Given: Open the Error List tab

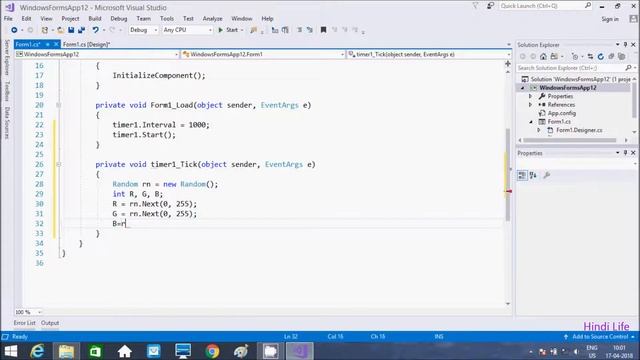Looking at the screenshot, I should coord(24,323).
